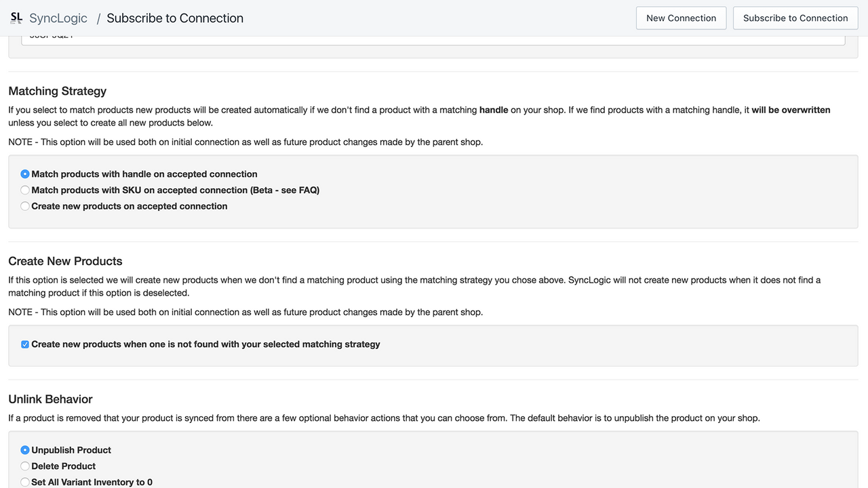Viewport: 868px width, 488px height.
Task: Select "Match products with SKU" Beta option
Action: click(x=24, y=190)
